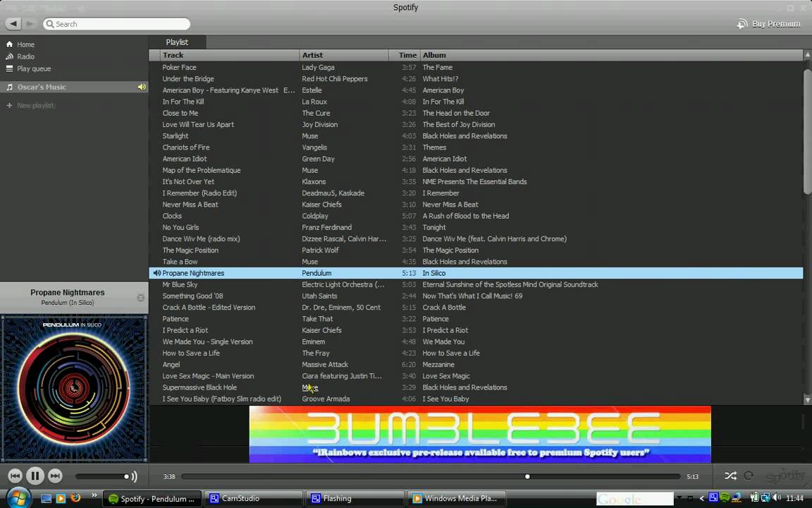Click Buy Premium link
The image size is (812, 508).
769,24
